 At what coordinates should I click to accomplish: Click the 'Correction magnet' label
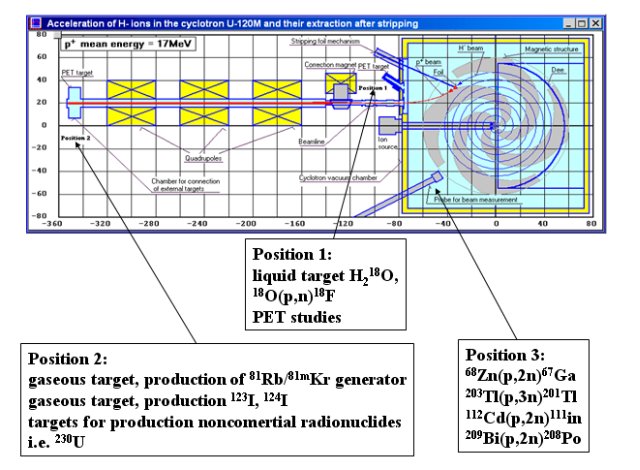[x=330, y=65]
